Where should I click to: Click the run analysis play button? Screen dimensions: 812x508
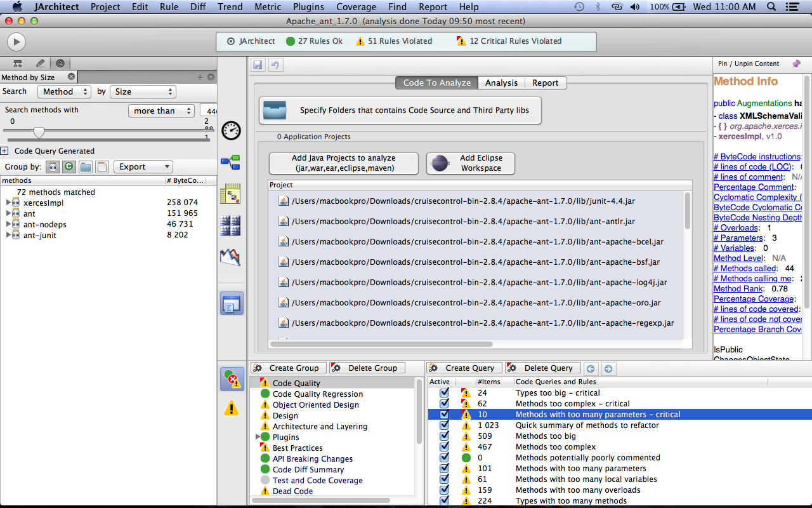[16, 42]
